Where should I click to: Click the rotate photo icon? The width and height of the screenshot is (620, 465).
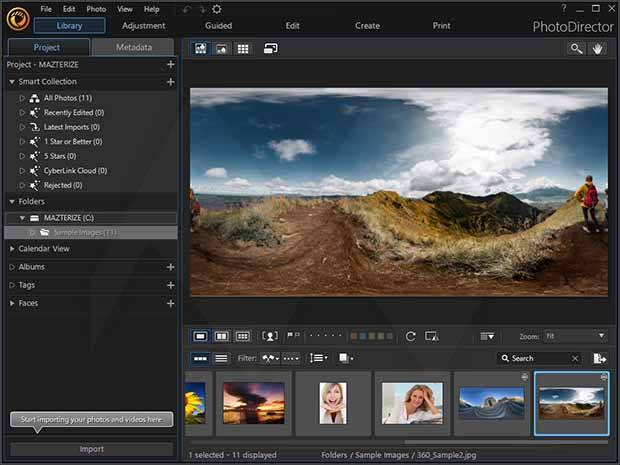click(x=410, y=336)
